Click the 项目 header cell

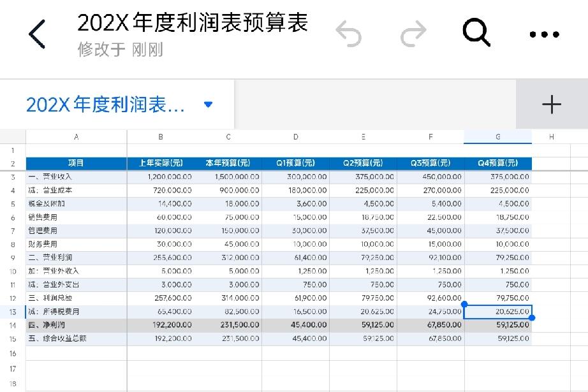click(x=77, y=163)
